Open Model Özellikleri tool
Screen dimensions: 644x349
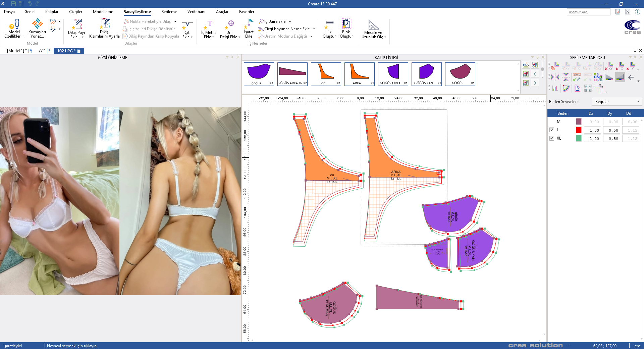[14, 28]
